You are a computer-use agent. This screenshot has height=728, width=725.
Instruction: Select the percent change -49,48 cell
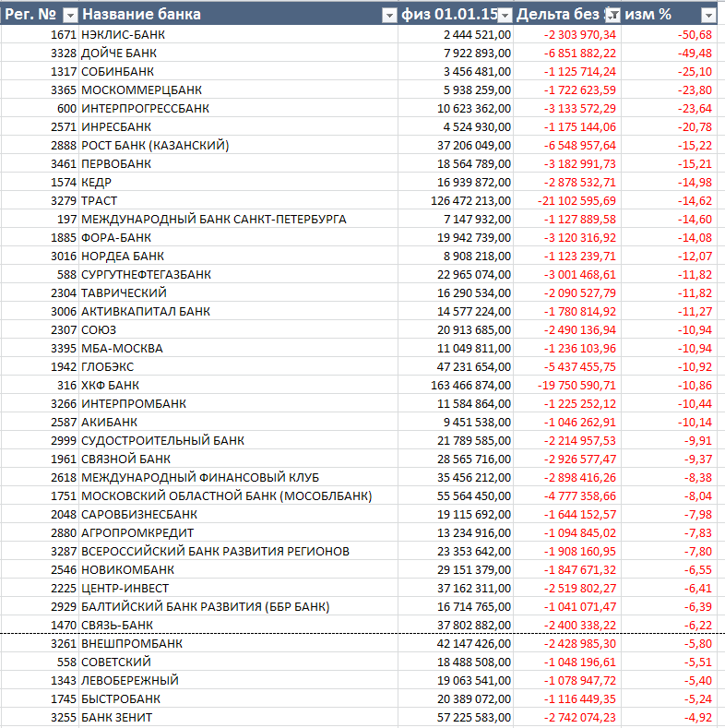pos(670,53)
